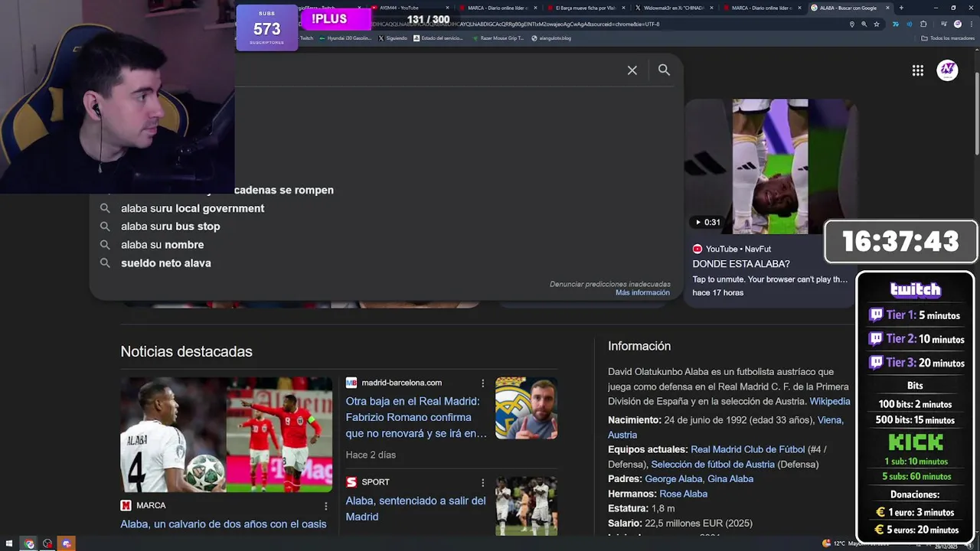Open the Chrome profile avatar in the toolbar
Viewport: 980px width, 551px height.
click(x=958, y=24)
